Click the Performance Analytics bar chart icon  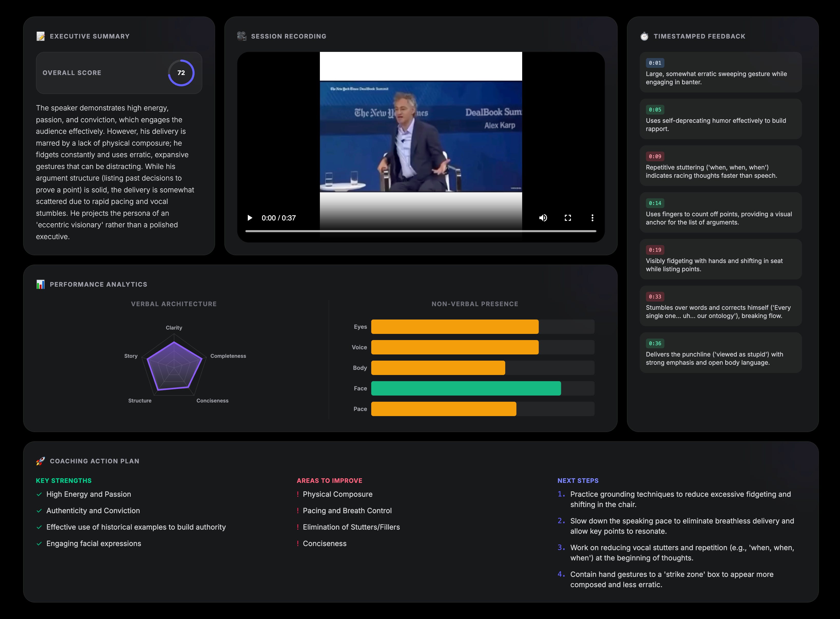[x=41, y=284]
